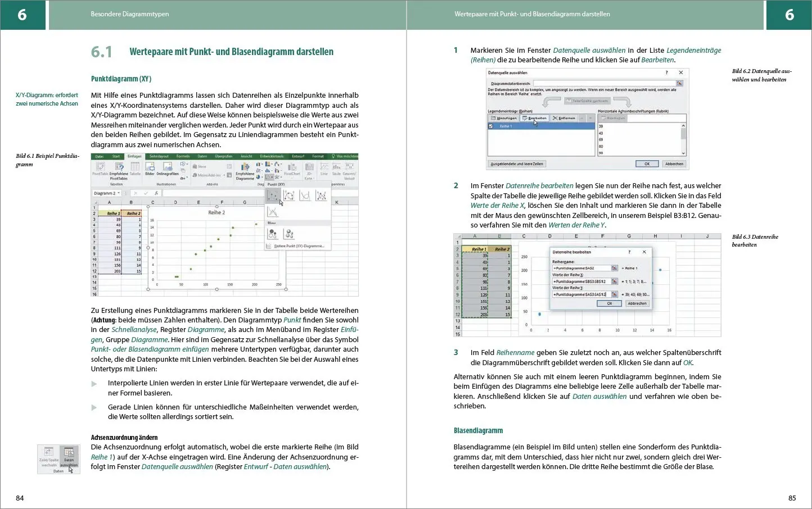Image resolution: width=812 pixels, height=509 pixels.
Task: Click help question mark in Datenquelle auswählen dialog
Action: pyautogui.click(x=666, y=72)
